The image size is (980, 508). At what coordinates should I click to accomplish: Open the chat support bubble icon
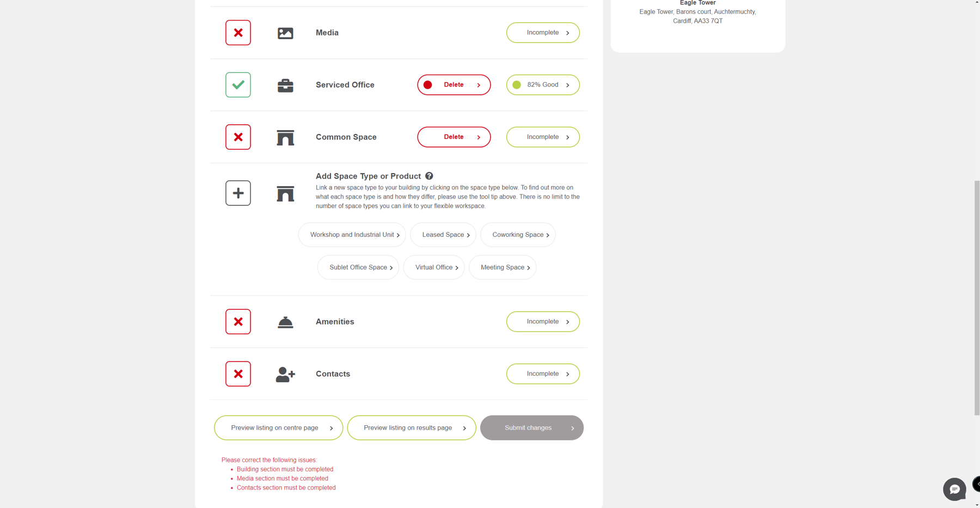pyautogui.click(x=954, y=489)
